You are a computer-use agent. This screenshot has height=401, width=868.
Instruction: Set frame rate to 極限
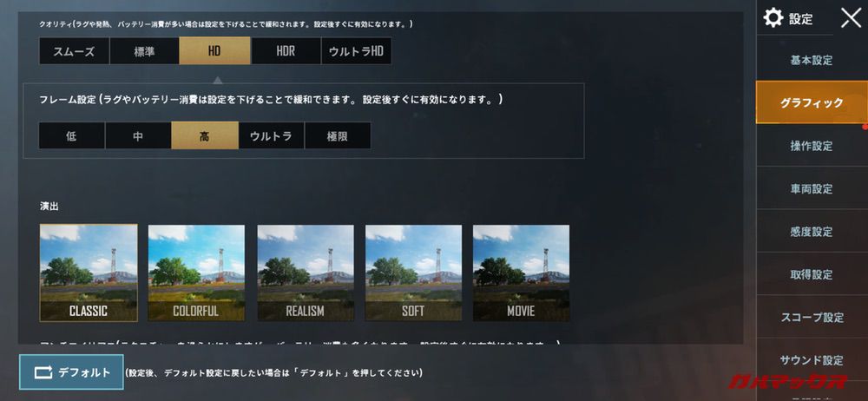click(x=338, y=135)
